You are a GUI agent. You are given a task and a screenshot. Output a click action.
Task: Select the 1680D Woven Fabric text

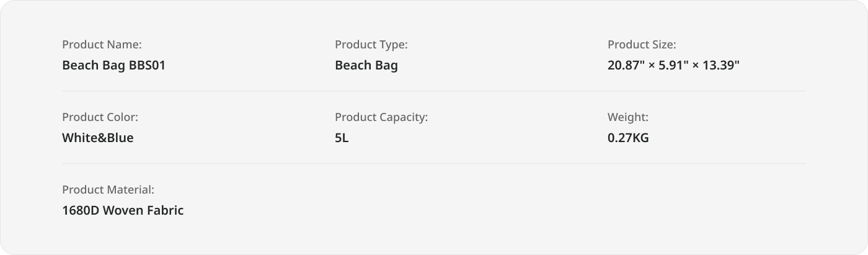pos(123,210)
